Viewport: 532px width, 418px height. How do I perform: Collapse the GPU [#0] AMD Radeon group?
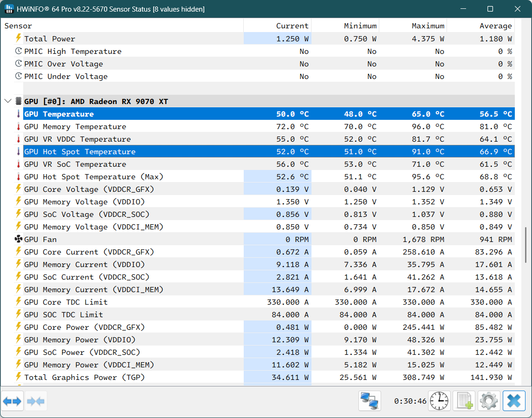pos(8,101)
